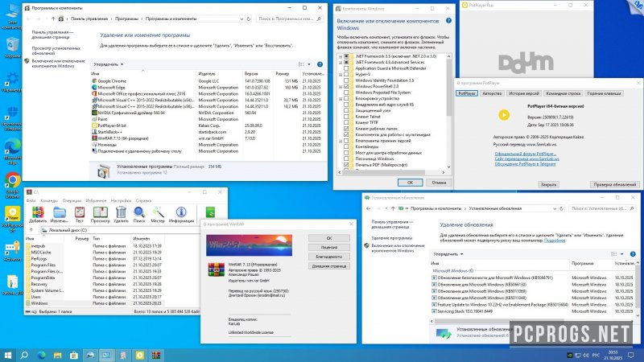Click the taskbar search icon

24,355
